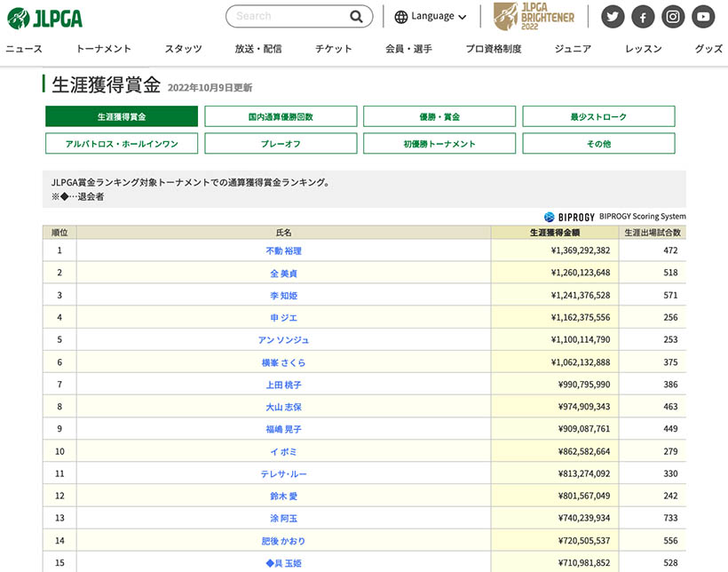Open player 不動 裕理 profile link
Screen dimensions: 728x572
[x=283, y=251]
